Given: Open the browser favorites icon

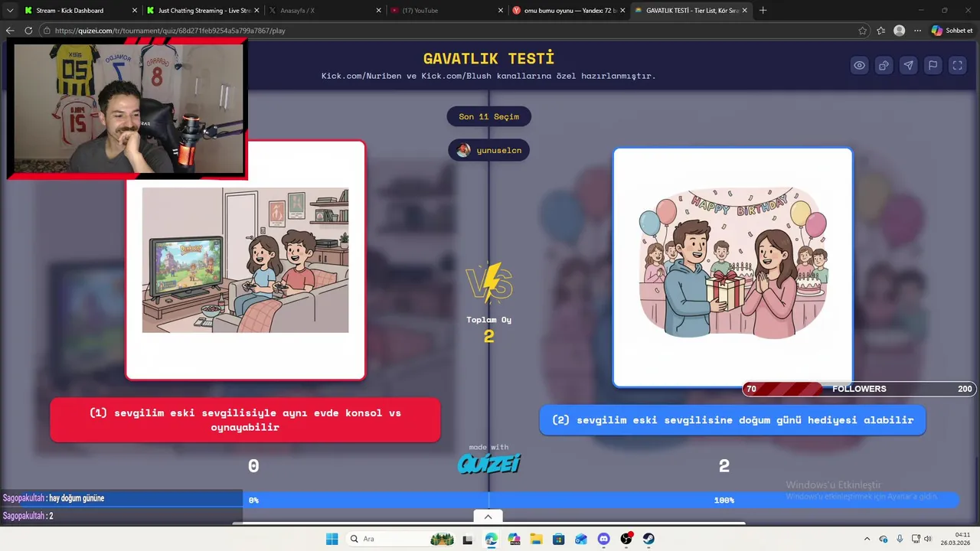Looking at the screenshot, I should pos(881,31).
